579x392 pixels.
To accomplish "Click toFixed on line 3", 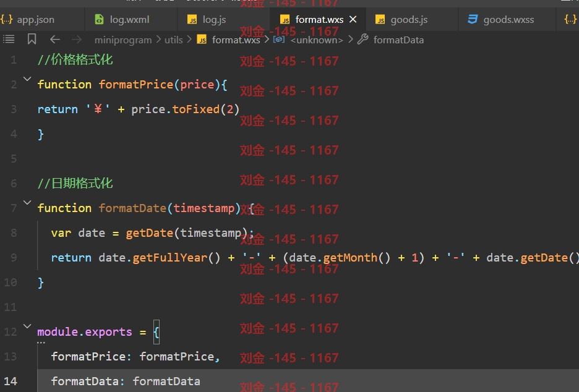I will tap(195, 109).
